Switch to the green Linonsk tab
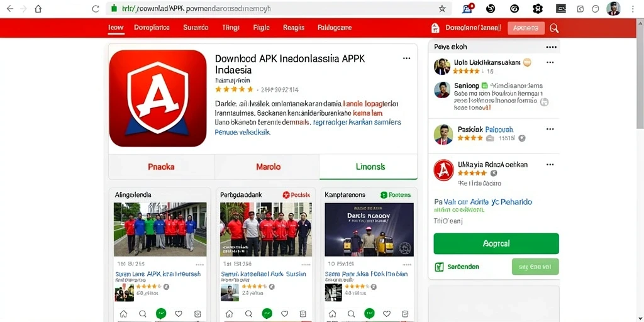Screen dimensions: 644x322 point(370,167)
